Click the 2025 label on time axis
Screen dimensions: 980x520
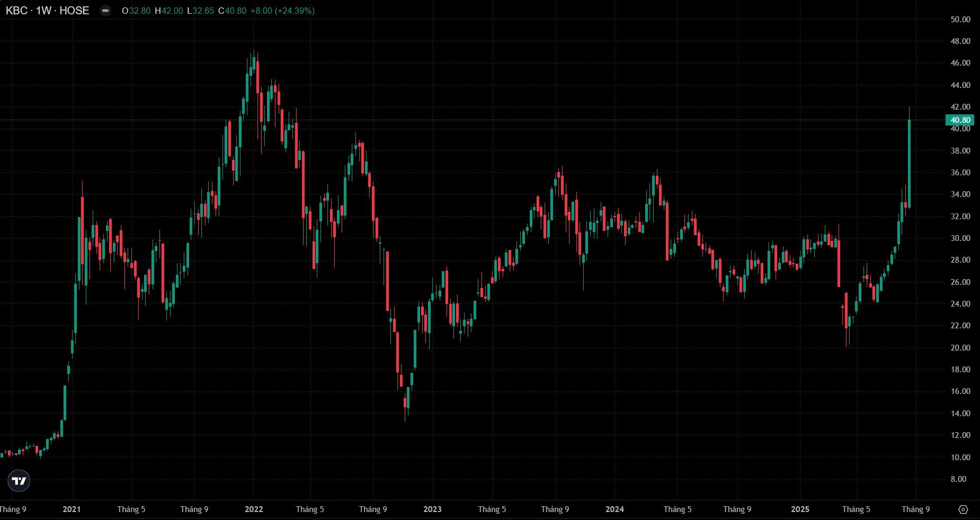coord(800,509)
